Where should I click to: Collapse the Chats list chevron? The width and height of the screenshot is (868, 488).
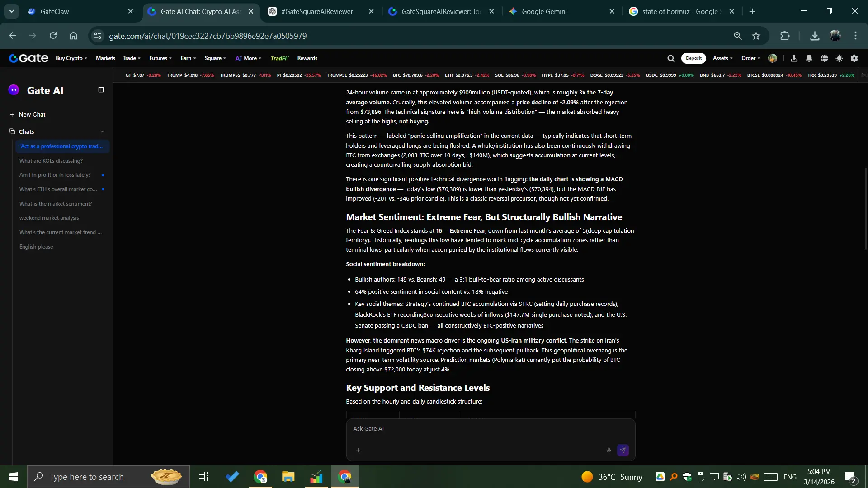point(102,131)
